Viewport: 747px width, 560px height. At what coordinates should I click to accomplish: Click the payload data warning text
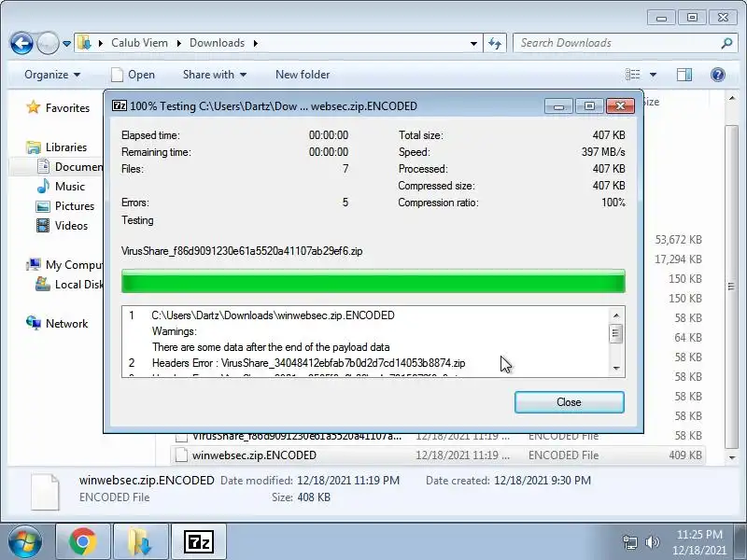(271, 347)
